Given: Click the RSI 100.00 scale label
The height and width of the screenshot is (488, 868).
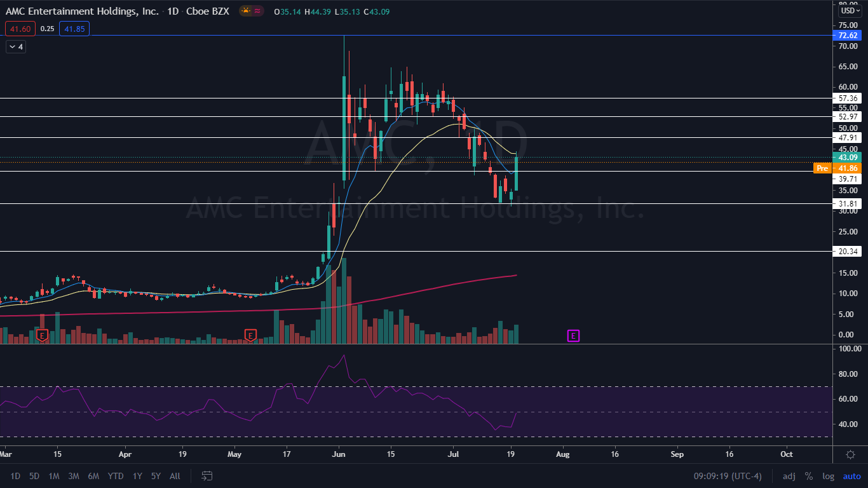Looking at the screenshot, I should pyautogui.click(x=850, y=349).
